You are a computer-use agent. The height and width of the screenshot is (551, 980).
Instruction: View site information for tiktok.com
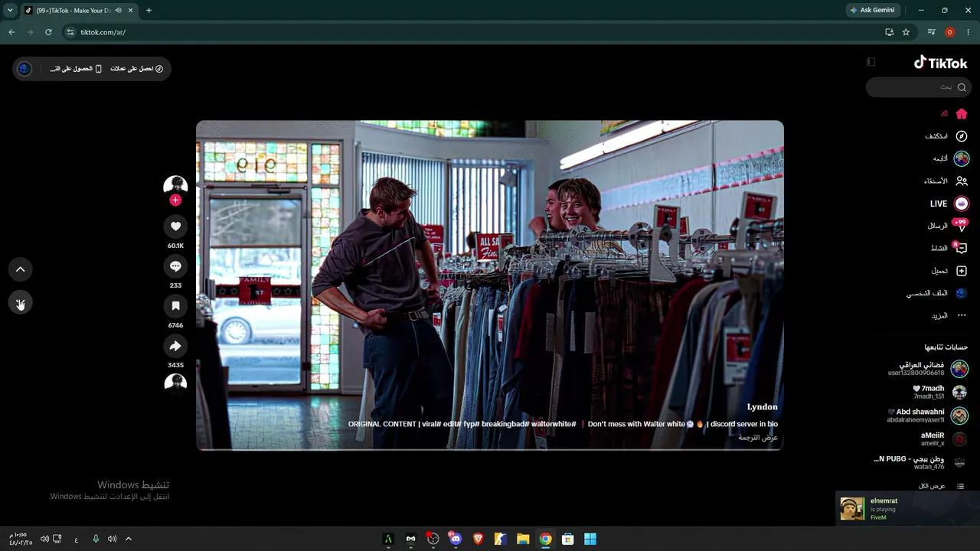70,32
